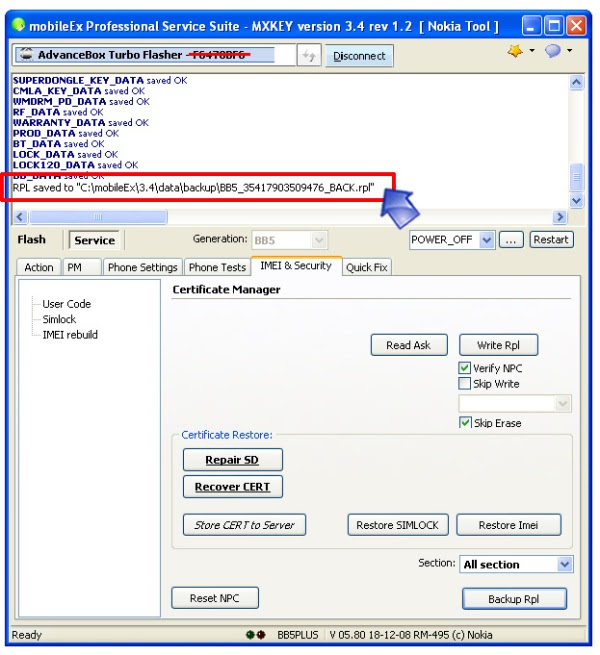Enable the Skip Write checkbox
This screenshot has width=600, height=655.
(464, 383)
